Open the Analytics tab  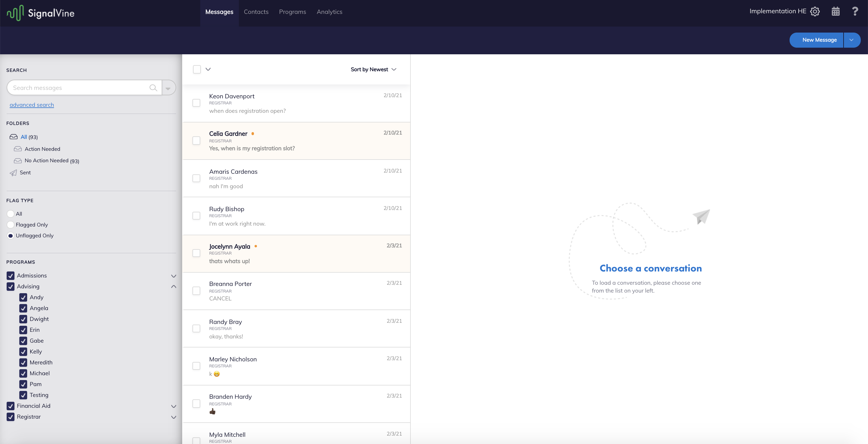(x=330, y=12)
